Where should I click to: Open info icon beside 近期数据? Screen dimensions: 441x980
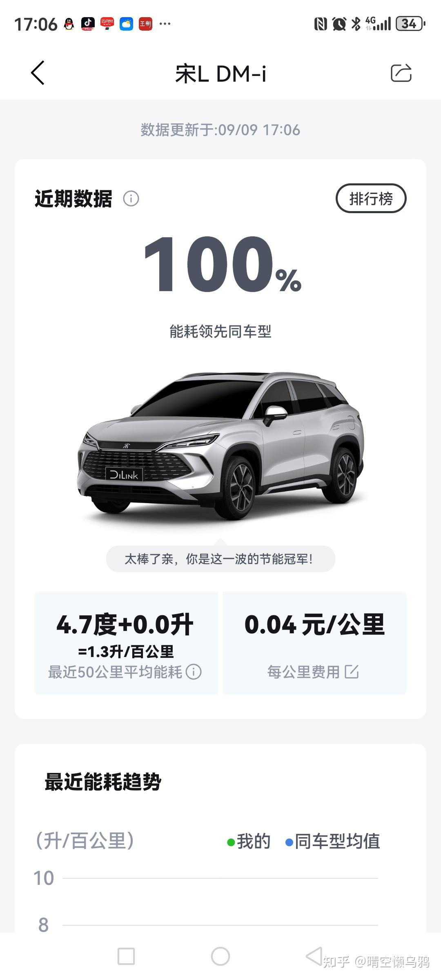pyautogui.click(x=131, y=199)
